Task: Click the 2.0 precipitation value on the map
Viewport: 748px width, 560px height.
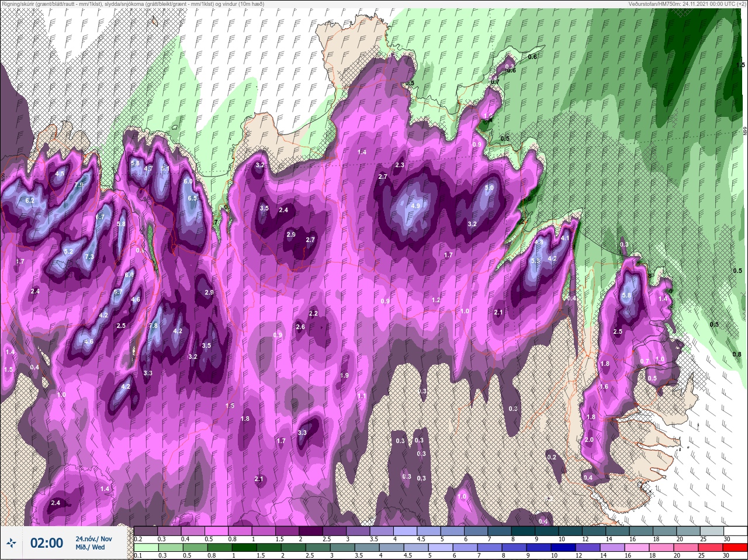Action: pyautogui.click(x=589, y=440)
